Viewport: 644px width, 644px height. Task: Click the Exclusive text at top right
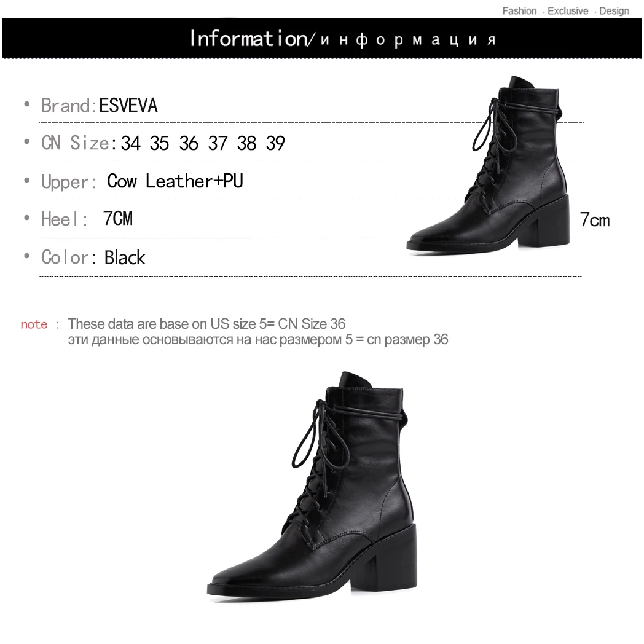click(568, 11)
